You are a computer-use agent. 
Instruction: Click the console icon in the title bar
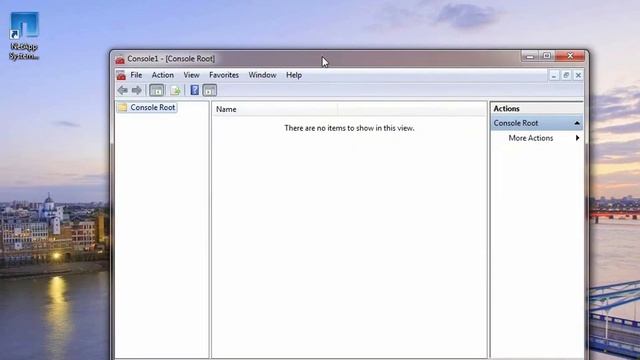click(120, 59)
